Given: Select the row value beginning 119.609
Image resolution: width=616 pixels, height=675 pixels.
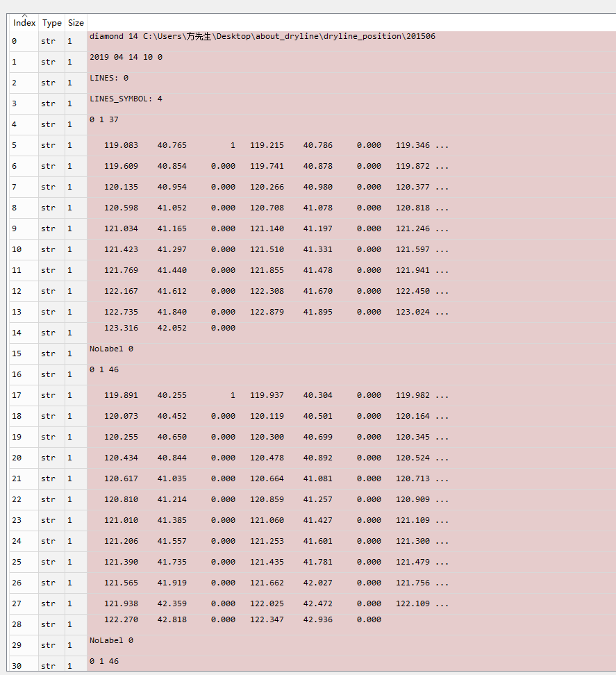Looking at the screenshot, I should (351, 166).
